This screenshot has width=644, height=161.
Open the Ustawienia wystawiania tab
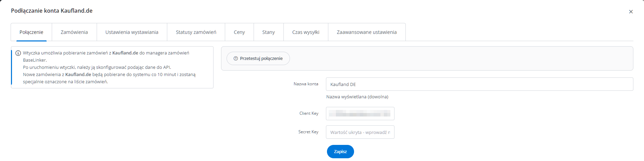tap(132, 32)
